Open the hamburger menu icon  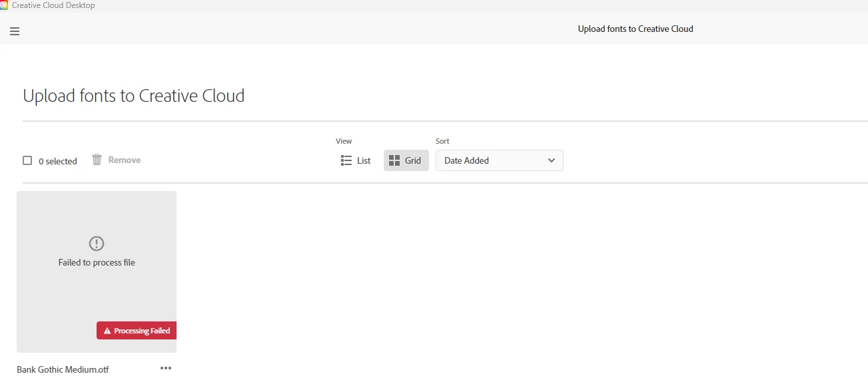(15, 31)
